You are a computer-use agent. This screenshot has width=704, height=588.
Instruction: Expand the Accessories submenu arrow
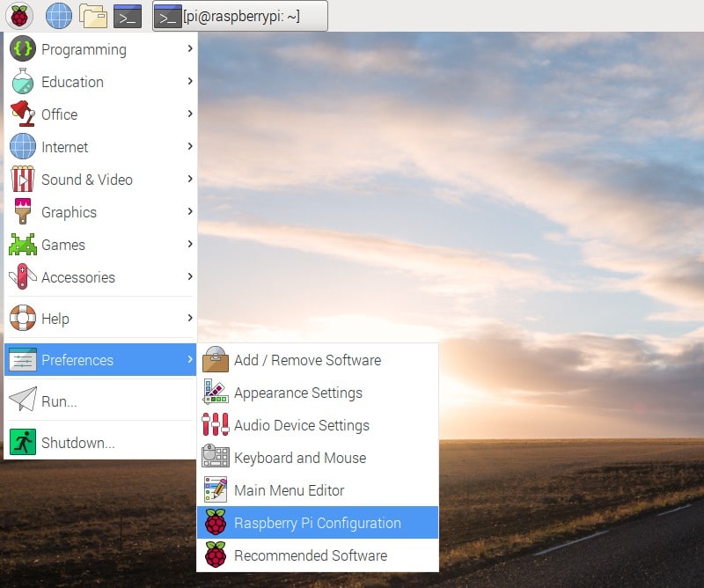190,276
